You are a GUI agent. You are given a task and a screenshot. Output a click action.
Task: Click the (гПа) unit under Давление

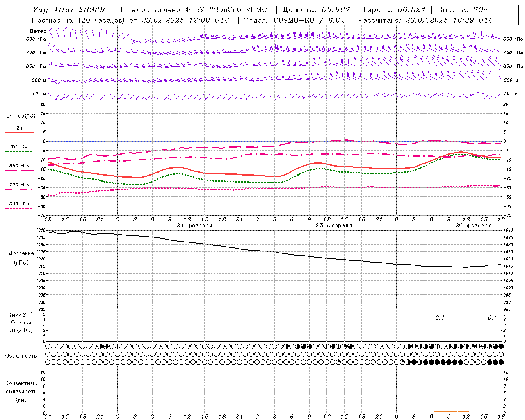pyautogui.click(x=21, y=262)
